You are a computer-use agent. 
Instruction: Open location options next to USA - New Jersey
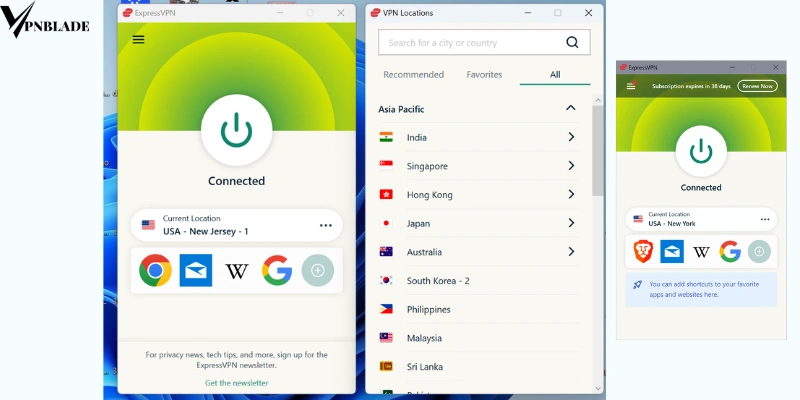pos(326,225)
